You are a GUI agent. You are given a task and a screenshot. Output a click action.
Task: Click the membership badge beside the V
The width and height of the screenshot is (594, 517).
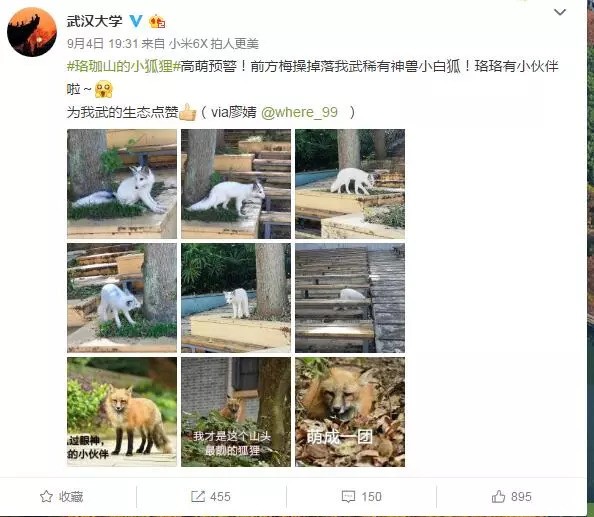pyautogui.click(x=157, y=21)
